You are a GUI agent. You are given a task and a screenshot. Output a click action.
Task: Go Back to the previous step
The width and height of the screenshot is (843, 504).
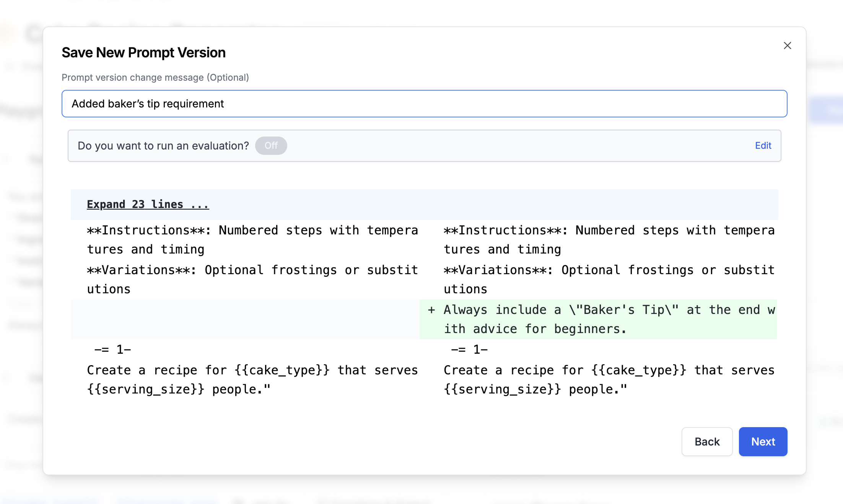pyautogui.click(x=707, y=442)
